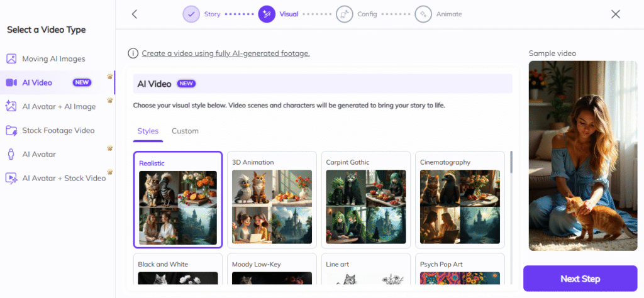Click the Animate step icon
644x298 pixels.
point(423,14)
